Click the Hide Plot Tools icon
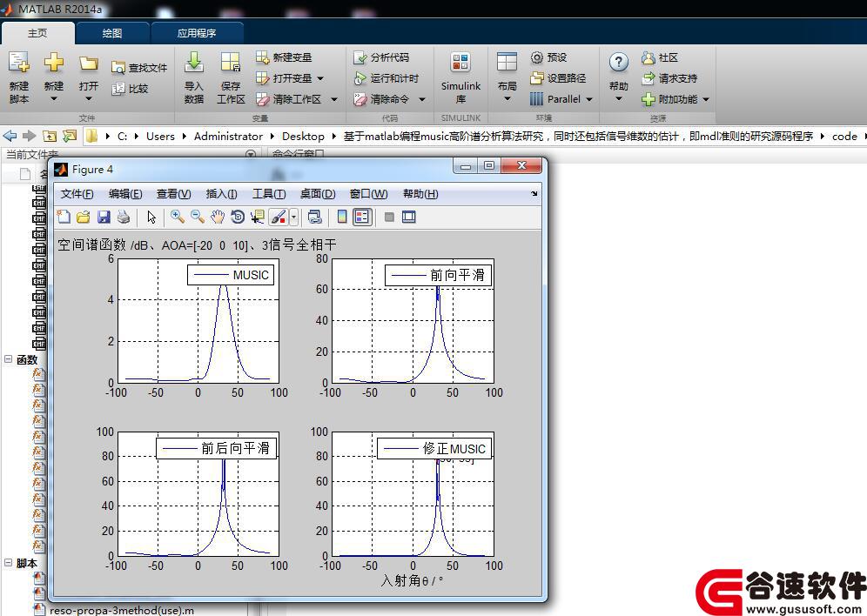Viewport: 867px width, 616px height. pos(389,217)
